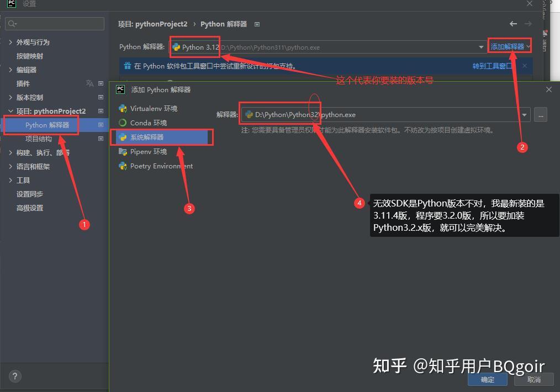Click the help question mark icon

point(14,376)
